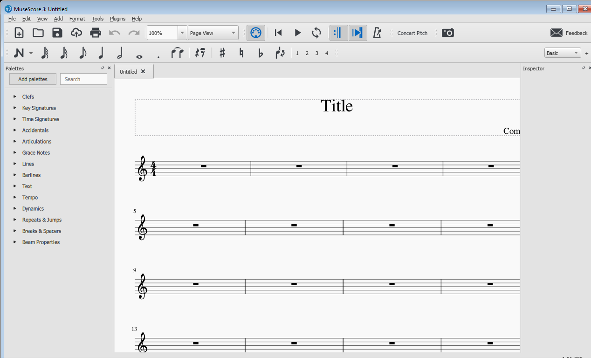
Task: Click the Redo arrow icon
Action: coord(134,33)
